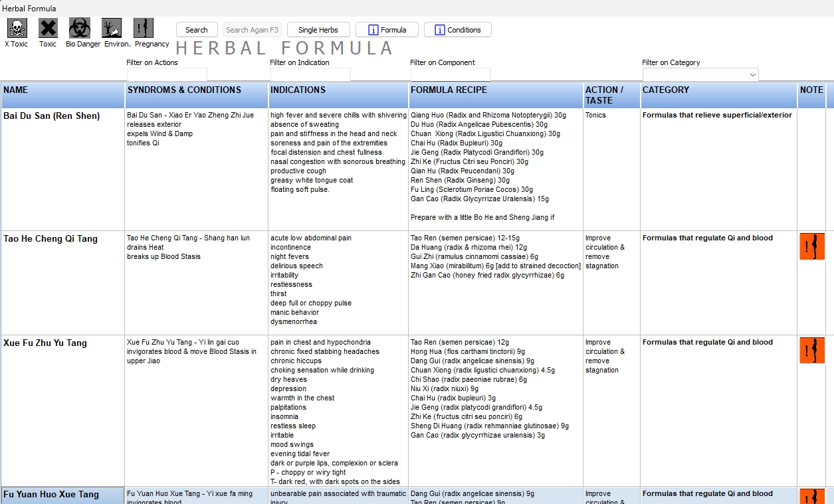The width and height of the screenshot is (834, 504).
Task: Click the Search button
Action: click(197, 29)
